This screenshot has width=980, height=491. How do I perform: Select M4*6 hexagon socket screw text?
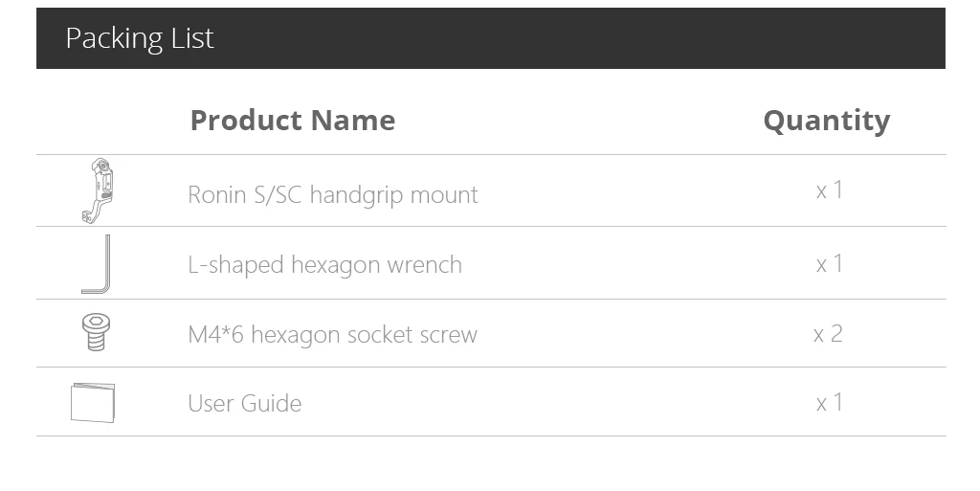[x=332, y=334]
